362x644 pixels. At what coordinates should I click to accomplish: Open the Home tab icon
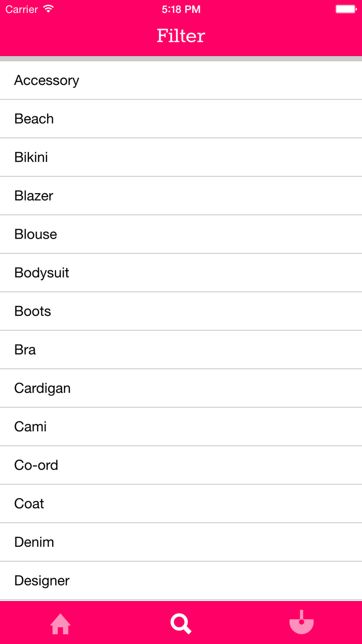[x=61, y=623]
